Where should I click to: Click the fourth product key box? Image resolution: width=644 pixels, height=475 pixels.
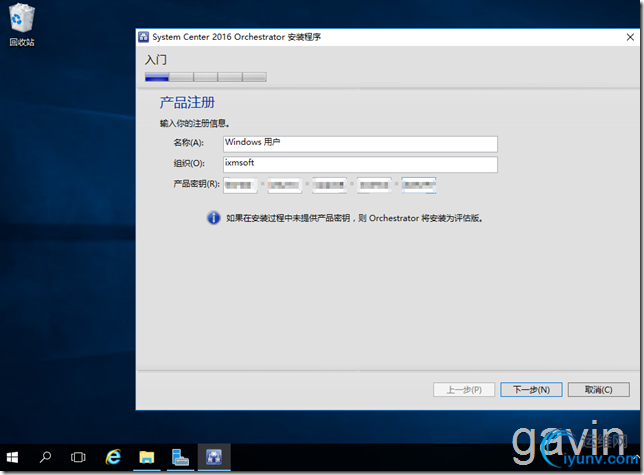pos(374,185)
